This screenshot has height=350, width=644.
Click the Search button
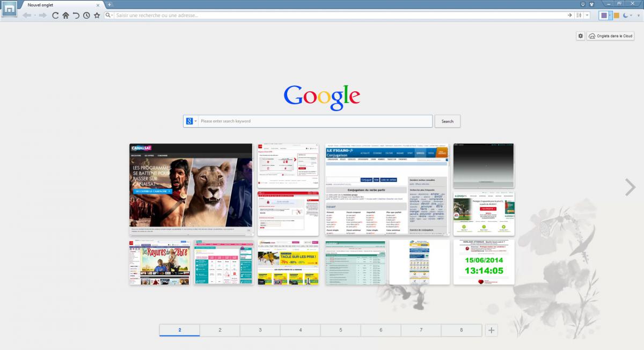point(448,121)
